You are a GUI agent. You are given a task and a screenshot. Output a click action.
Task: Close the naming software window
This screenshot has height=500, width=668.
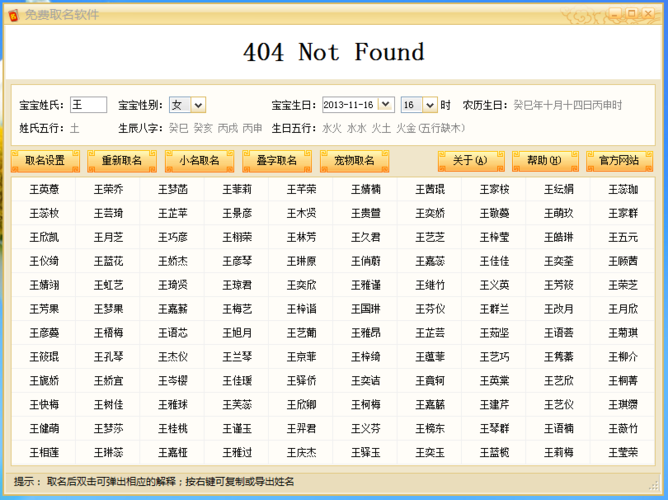[648, 14]
